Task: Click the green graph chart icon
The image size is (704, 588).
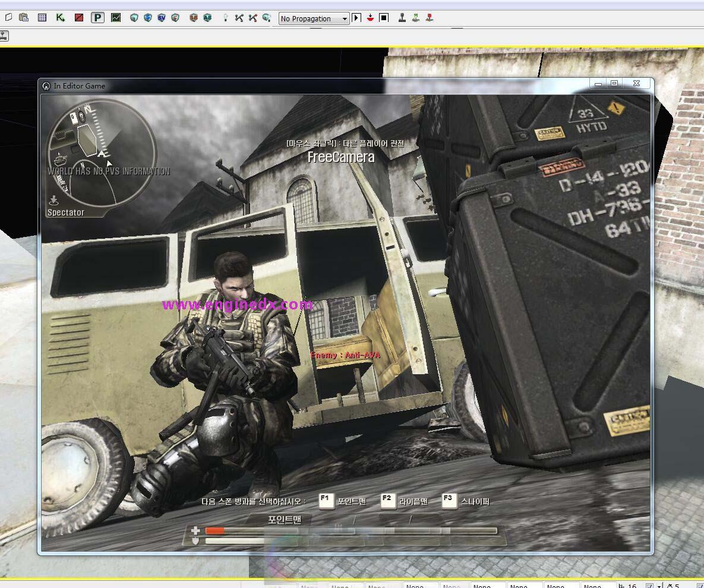Action: click(116, 17)
